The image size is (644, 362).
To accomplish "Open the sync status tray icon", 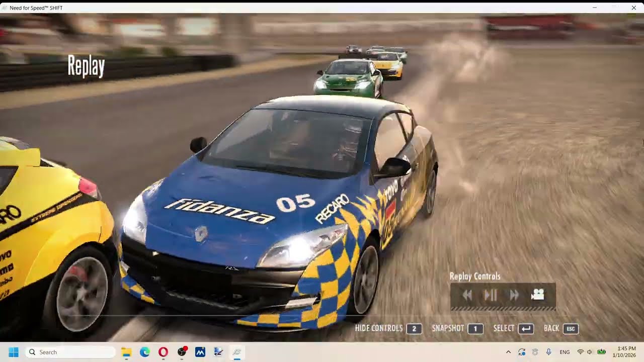I will pyautogui.click(x=522, y=352).
